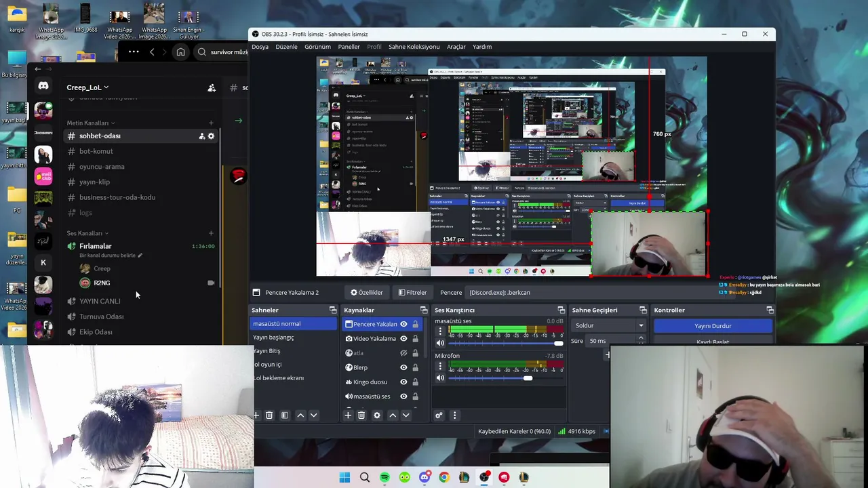Open masaüstü ses channel options dots
Screen dimensions: 868x488
440,331
